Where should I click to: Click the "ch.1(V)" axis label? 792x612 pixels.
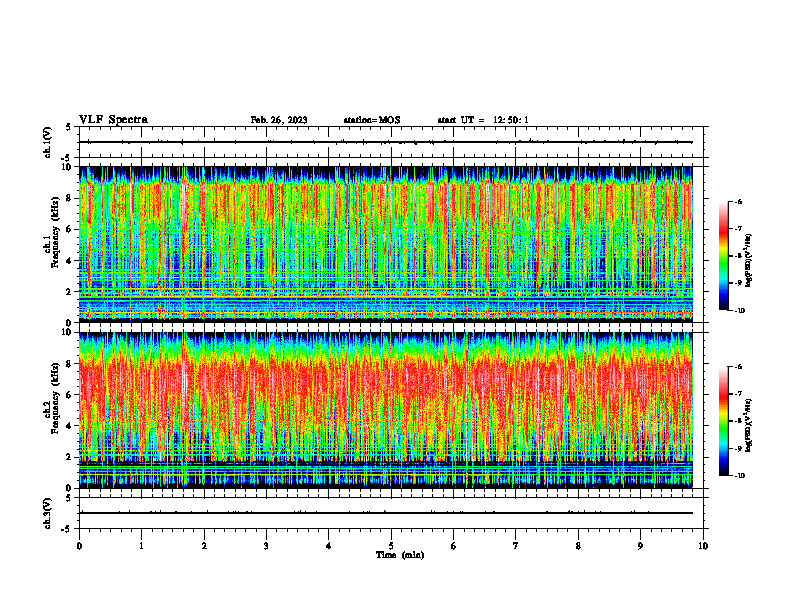[x=48, y=142]
